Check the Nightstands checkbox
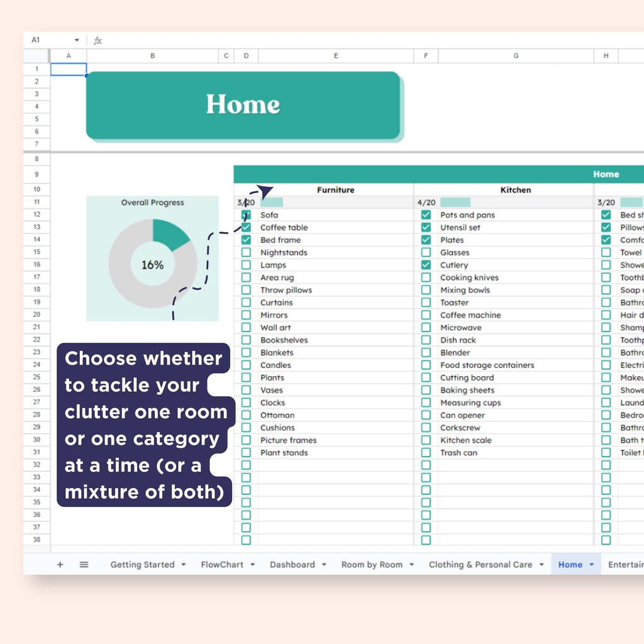 (x=246, y=253)
